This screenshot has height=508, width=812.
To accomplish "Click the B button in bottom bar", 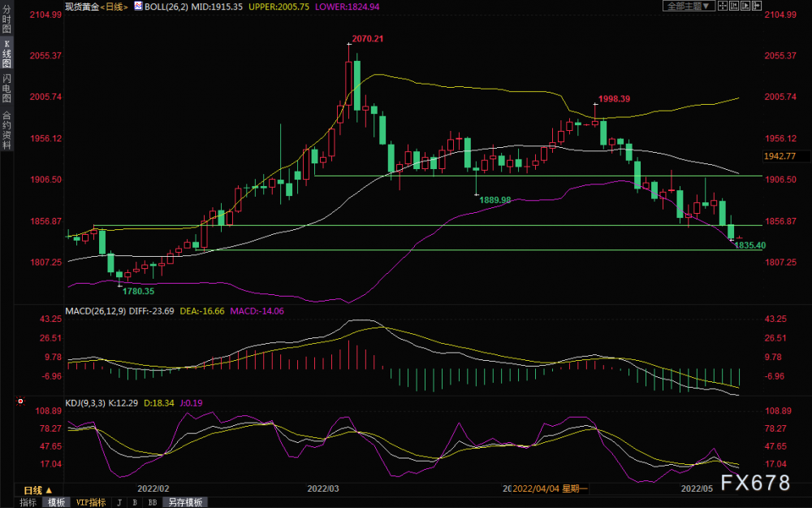I will coord(135,502).
